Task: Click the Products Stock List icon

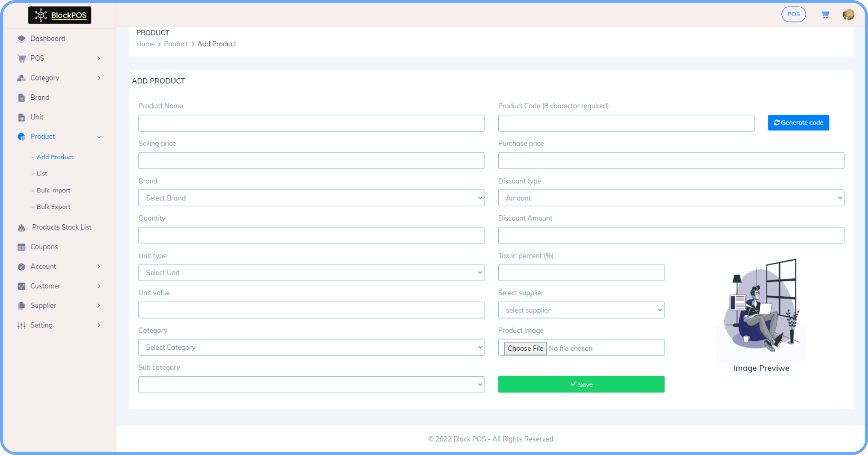Action: [21, 227]
